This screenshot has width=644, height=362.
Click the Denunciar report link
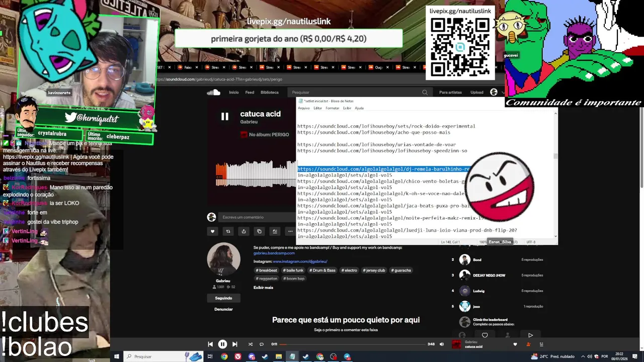click(x=223, y=309)
